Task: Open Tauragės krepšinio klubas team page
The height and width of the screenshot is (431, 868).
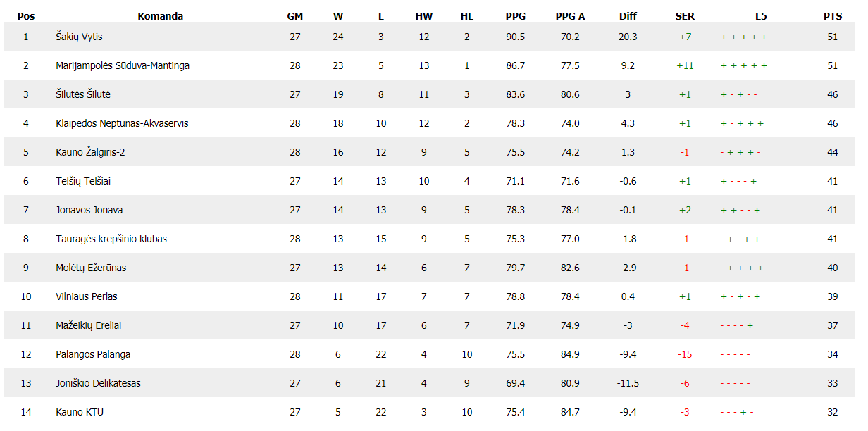Action: [111, 239]
